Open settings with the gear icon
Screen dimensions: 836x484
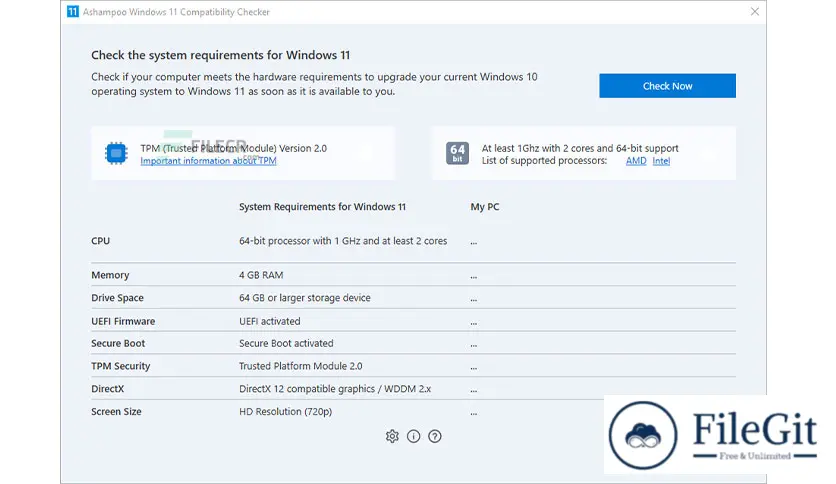[392, 436]
